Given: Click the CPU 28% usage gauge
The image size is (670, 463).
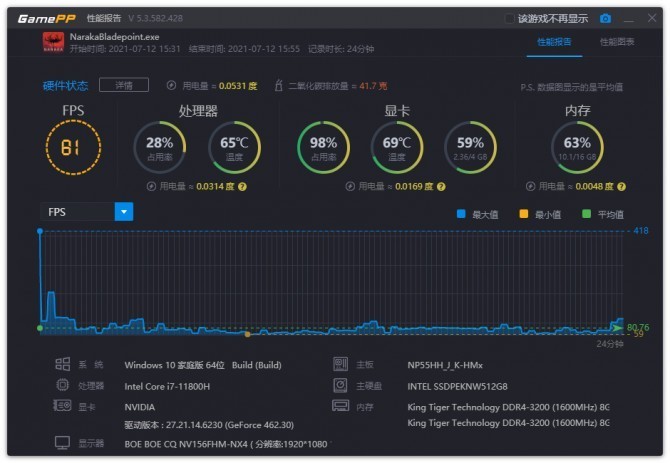Looking at the screenshot, I should (x=160, y=147).
